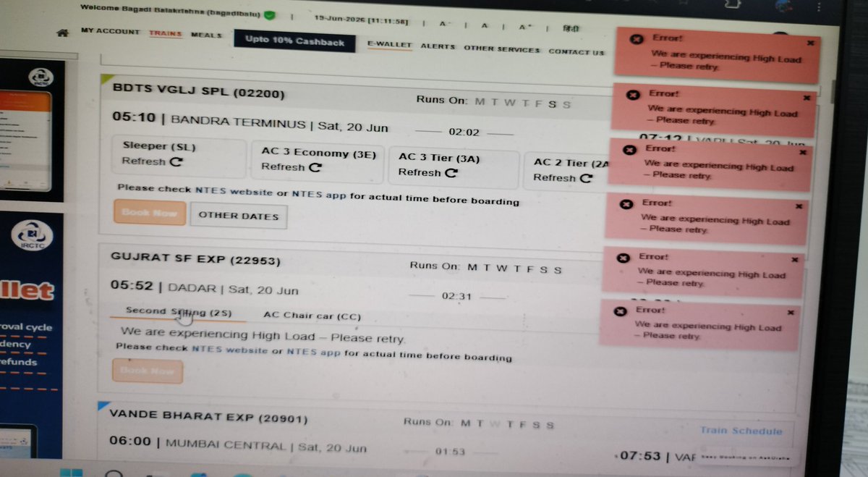This screenshot has width=868, height=477.
Task: Open the MY ACCOUNT menu
Action: pyautogui.click(x=110, y=33)
